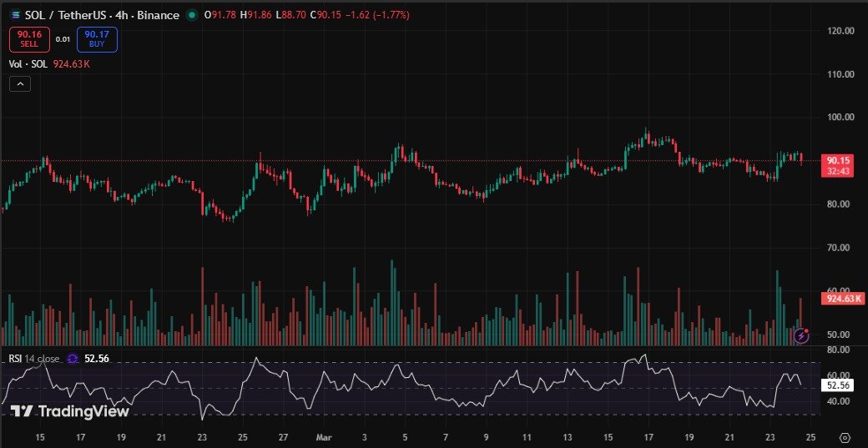Click the 0.01 spread value
The height and width of the screenshot is (448, 868).
(x=63, y=39)
